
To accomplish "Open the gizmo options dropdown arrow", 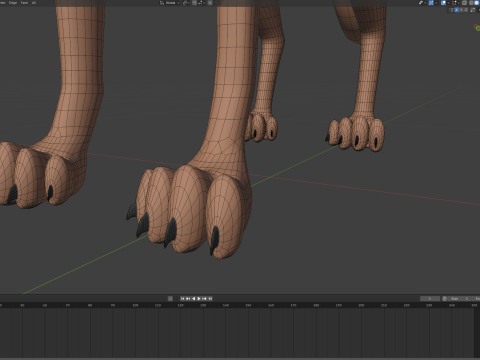I will 436,3.
